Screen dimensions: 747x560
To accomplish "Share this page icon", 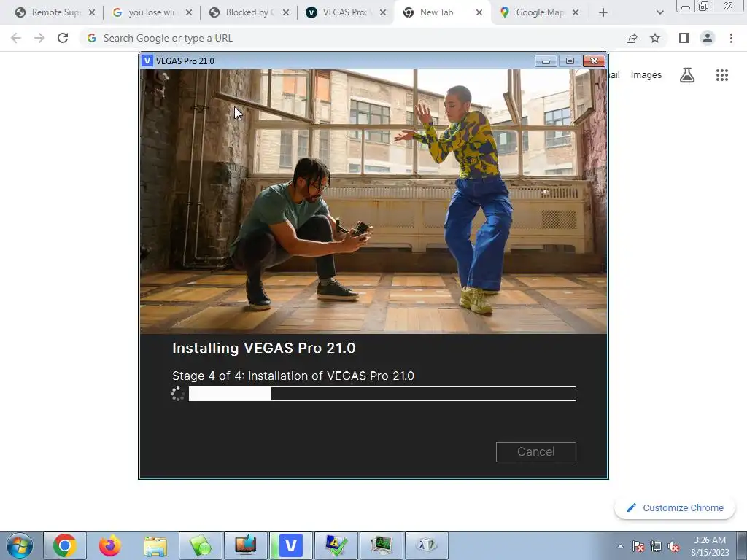I will click(x=632, y=38).
